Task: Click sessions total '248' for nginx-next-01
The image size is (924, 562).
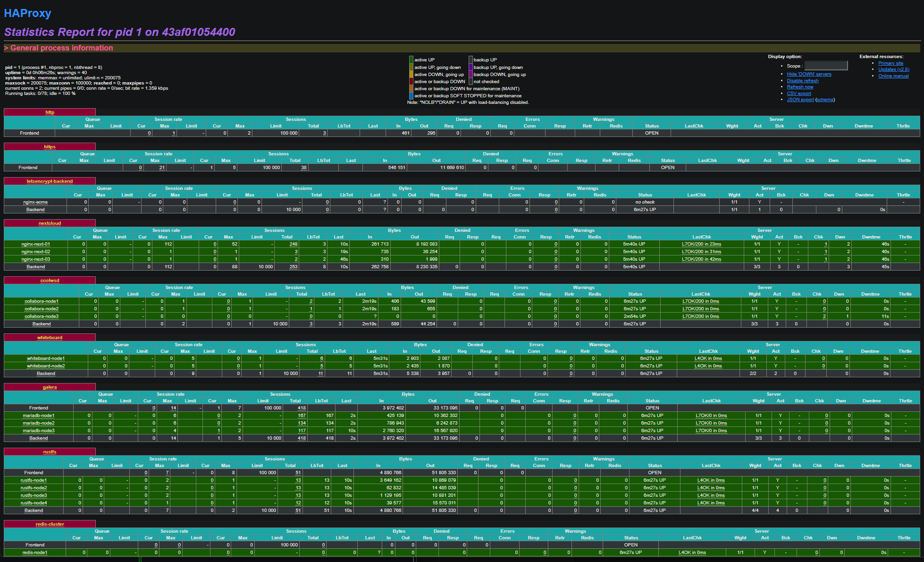Action: coord(294,244)
